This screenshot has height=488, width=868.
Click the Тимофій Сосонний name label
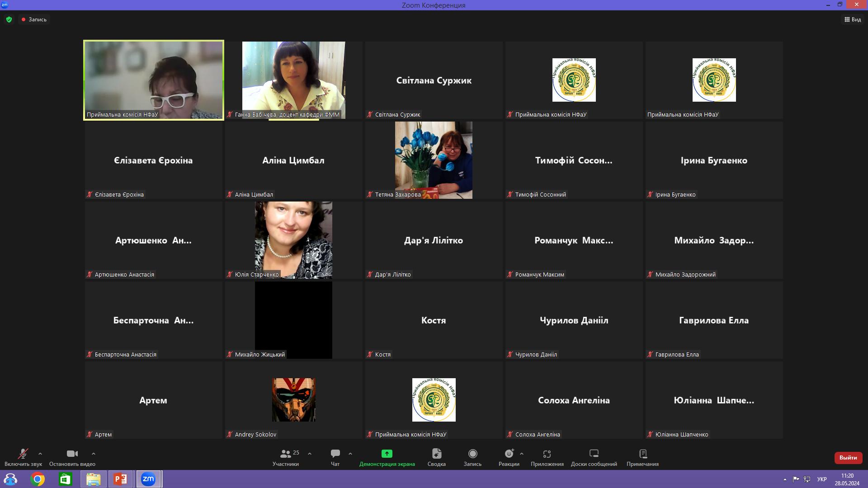point(540,195)
